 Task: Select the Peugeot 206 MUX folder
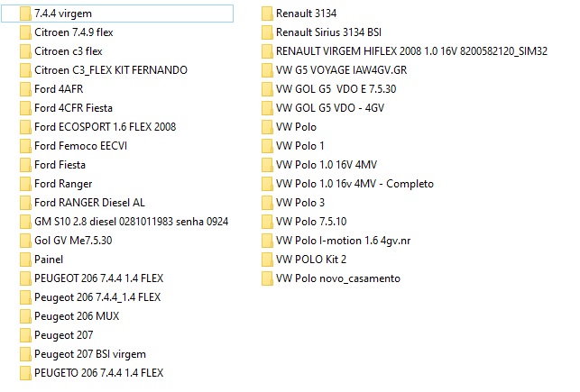click(x=78, y=316)
